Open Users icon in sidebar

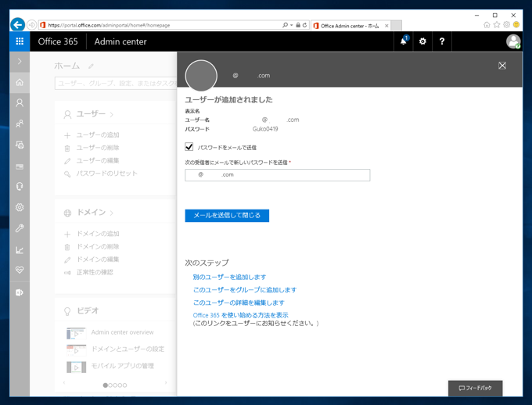pos(20,102)
